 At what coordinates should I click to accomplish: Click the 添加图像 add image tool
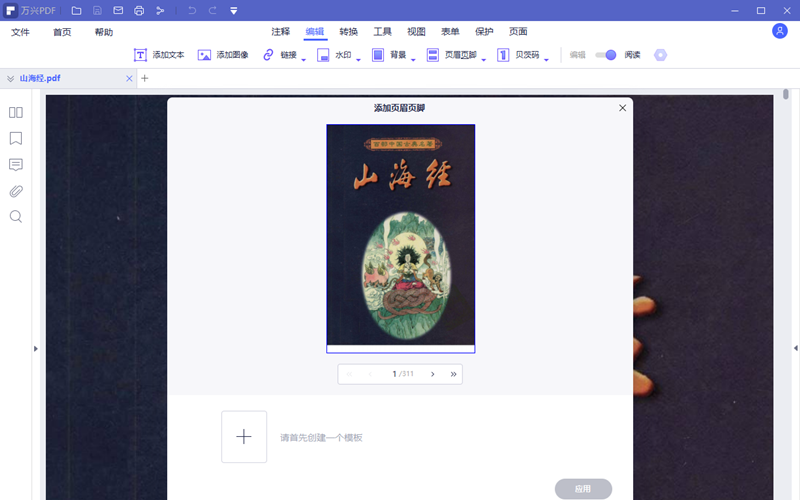(x=223, y=55)
